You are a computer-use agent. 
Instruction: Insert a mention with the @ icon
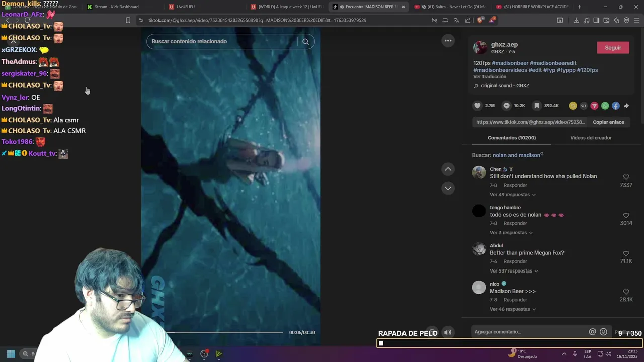pyautogui.click(x=593, y=332)
